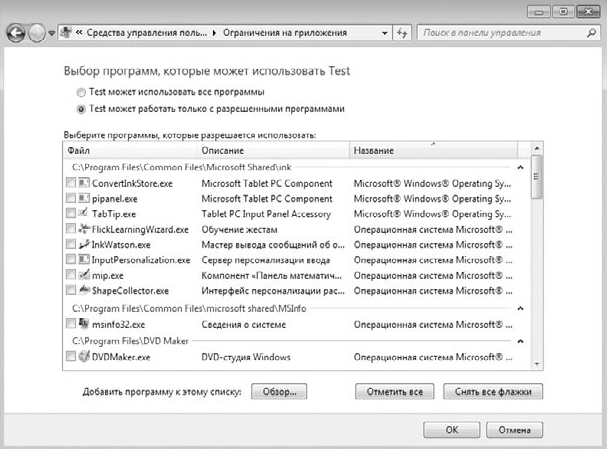This screenshot has width=607, height=449.
Task: Click the 'Отмена' cancel button
Action: pos(514,430)
